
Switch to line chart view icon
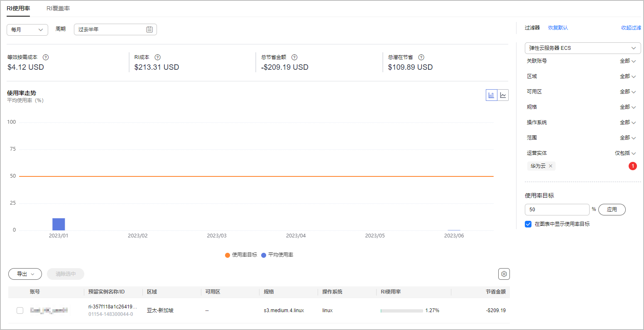pyautogui.click(x=503, y=95)
